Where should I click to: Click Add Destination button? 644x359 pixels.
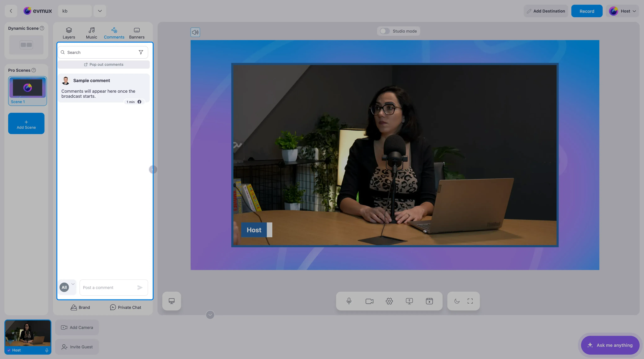click(546, 11)
